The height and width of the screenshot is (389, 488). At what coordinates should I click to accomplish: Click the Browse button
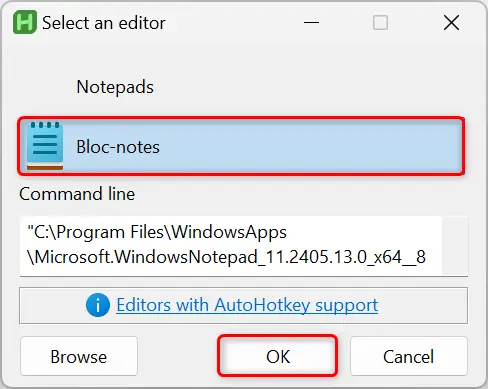click(79, 356)
